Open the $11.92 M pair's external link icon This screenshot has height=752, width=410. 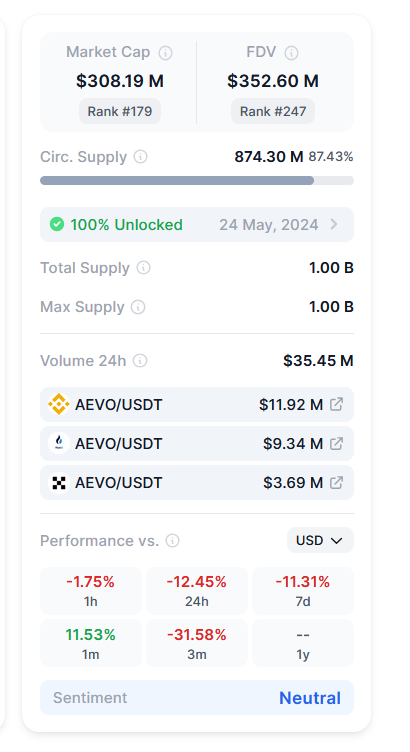pyautogui.click(x=337, y=404)
